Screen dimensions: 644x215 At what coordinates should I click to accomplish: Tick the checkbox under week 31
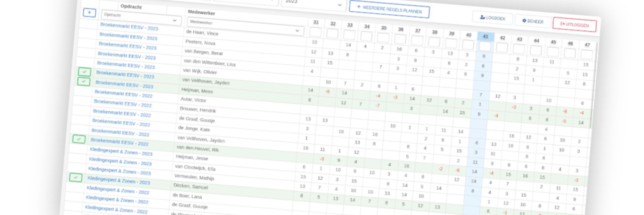coord(315,32)
